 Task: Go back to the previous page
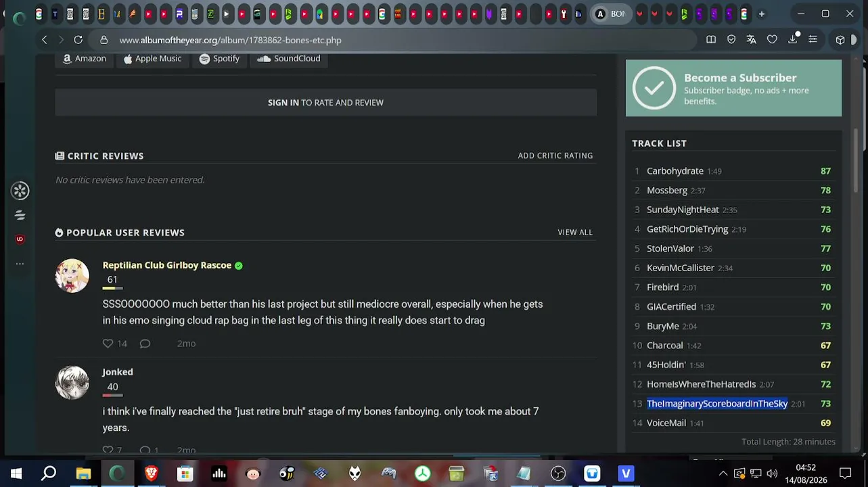45,40
